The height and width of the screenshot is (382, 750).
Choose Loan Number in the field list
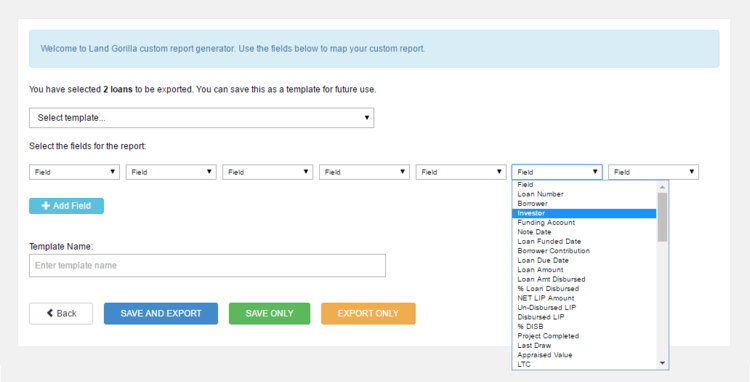tap(584, 194)
